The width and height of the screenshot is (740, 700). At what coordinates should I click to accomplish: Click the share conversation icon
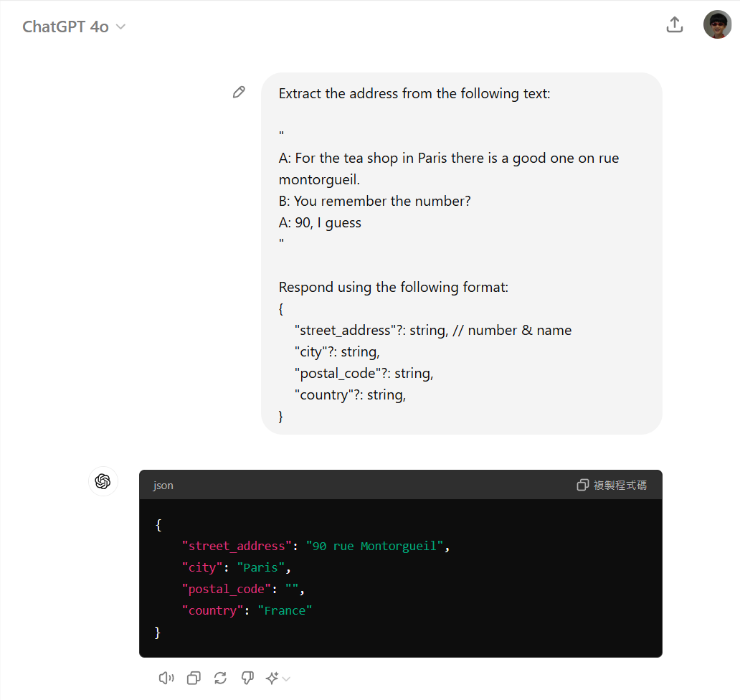coord(674,25)
